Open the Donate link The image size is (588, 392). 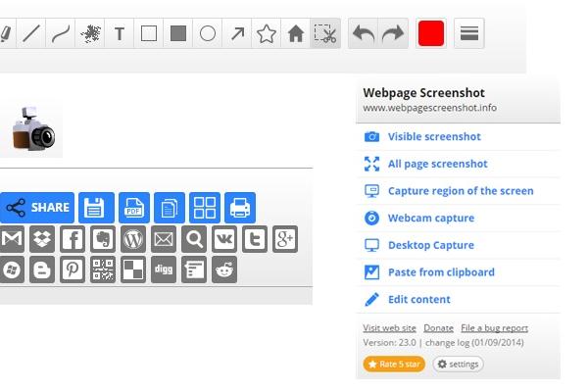click(438, 328)
